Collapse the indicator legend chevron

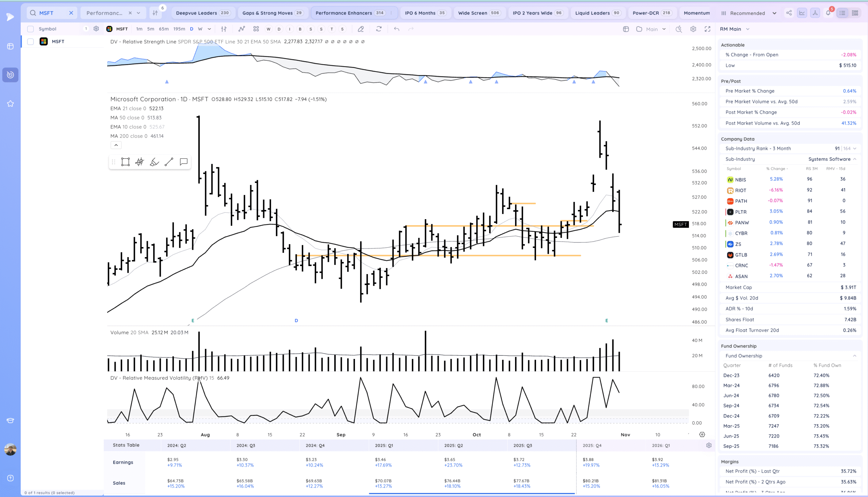point(116,145)
